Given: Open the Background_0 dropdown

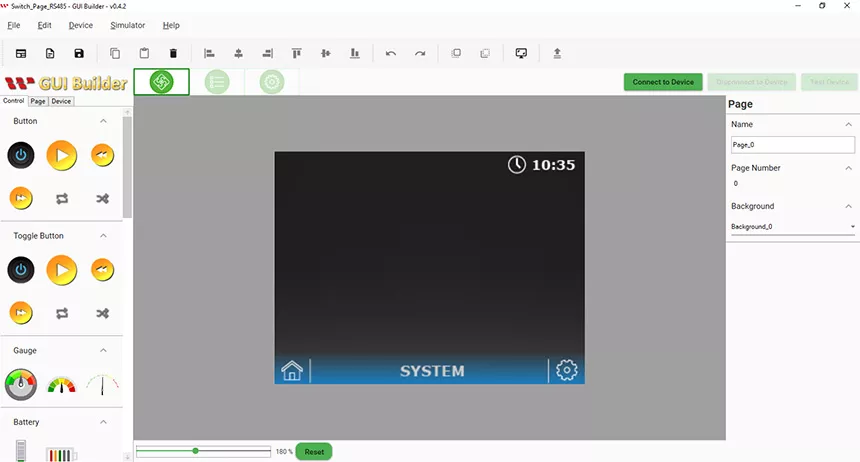Looking at the screenshot, I should (792, 227).
